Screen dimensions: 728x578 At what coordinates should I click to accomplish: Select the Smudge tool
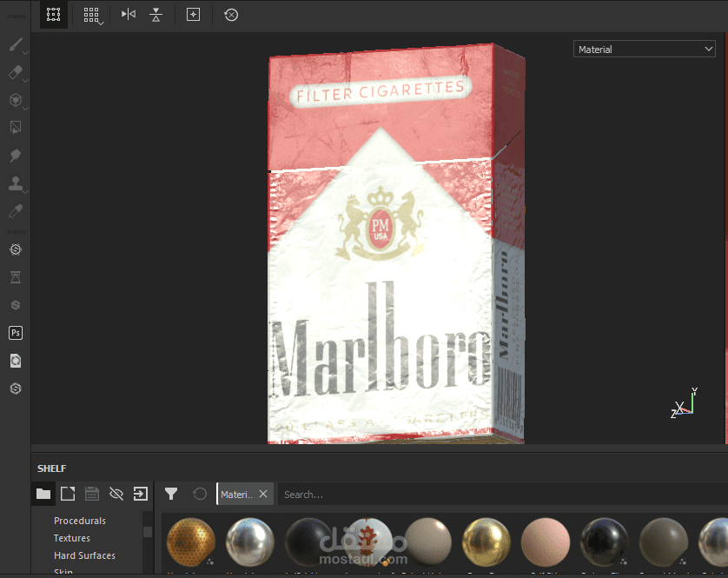(16, 156)
